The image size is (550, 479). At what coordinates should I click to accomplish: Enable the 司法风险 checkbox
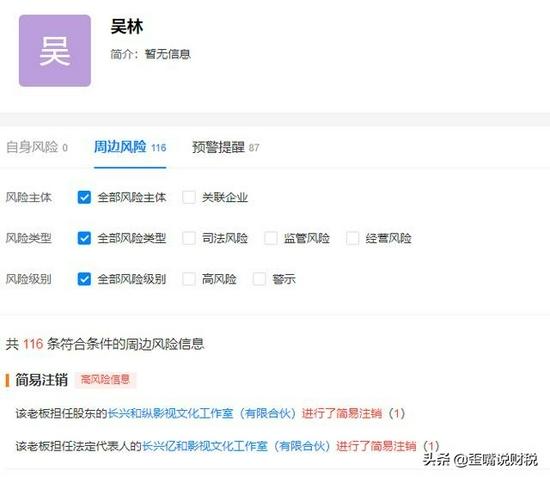tap(189, 238)
